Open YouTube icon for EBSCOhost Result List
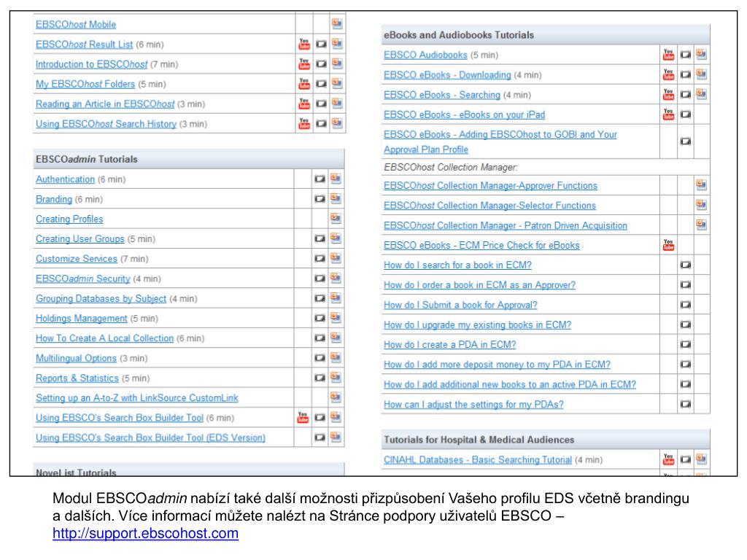Viewport: 747px width, 560px height. click(304, 44)
